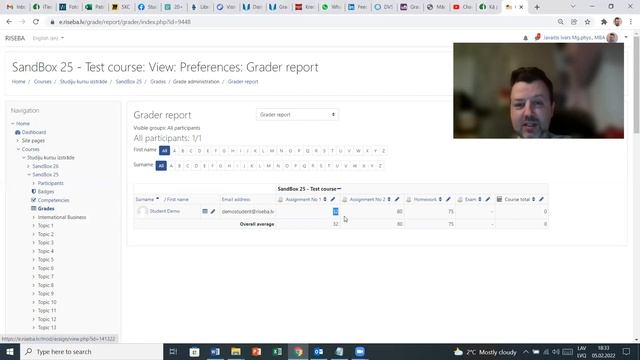Open Student Demo name link

pyautogui.click(x=165, y=211)
